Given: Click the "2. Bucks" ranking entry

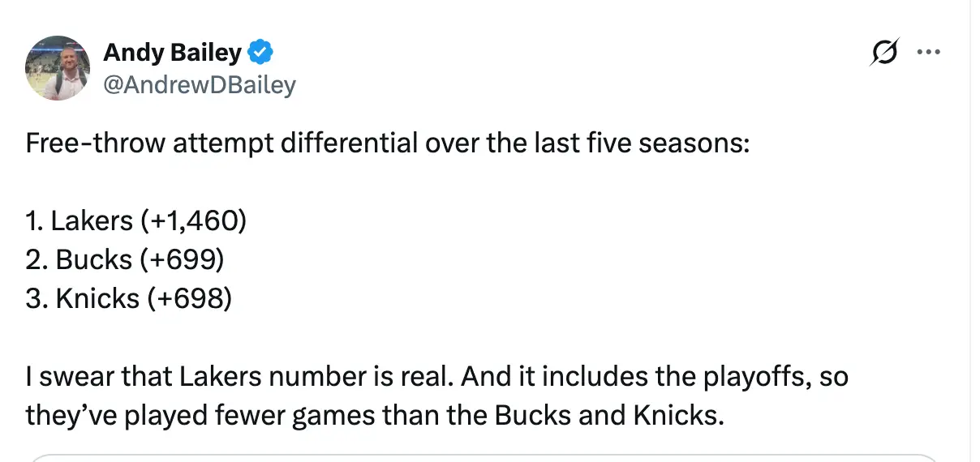Looking at the screenshot, I should pos(79,259).
